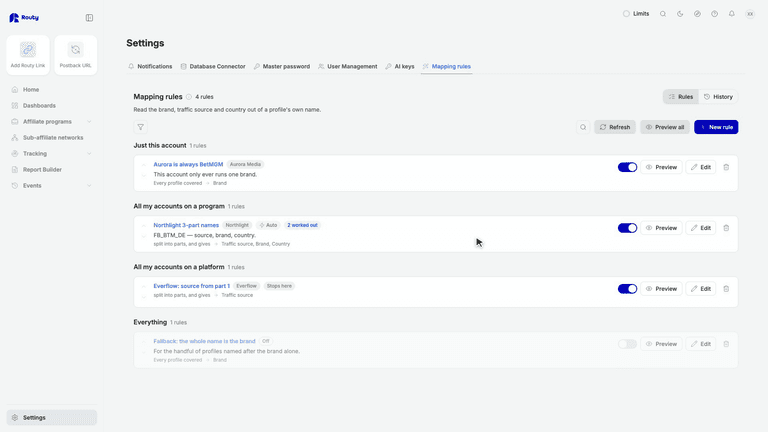Screen dimensions: 768x432
Task: Open the Notifications tab
Action: pyautogui.click(x=150, y=67)
